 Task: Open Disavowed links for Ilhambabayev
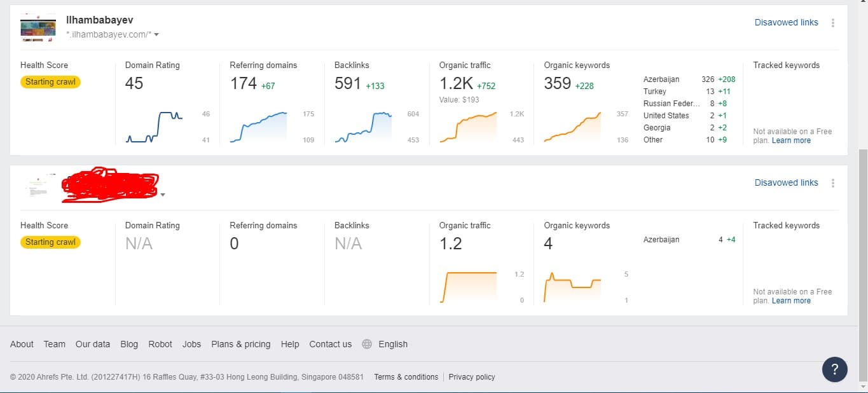point(786,22)
